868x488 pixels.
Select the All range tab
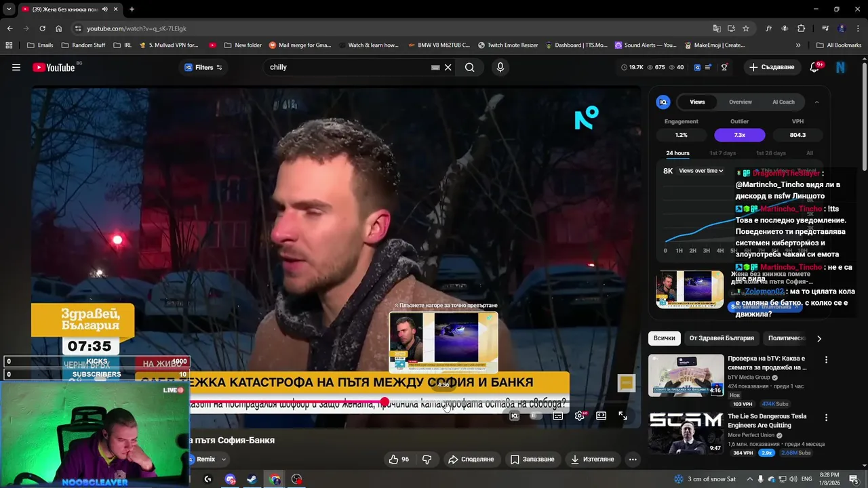tap(809, 153)
